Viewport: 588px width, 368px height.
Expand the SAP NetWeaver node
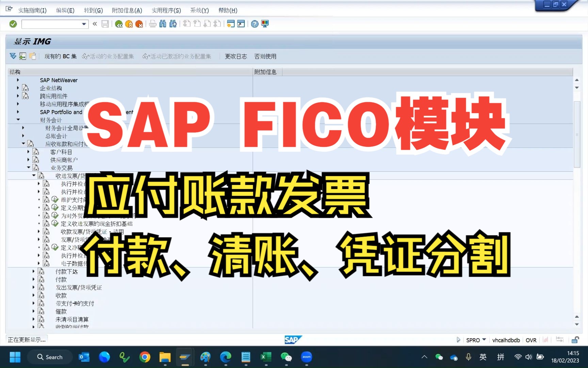click(18, 80)
